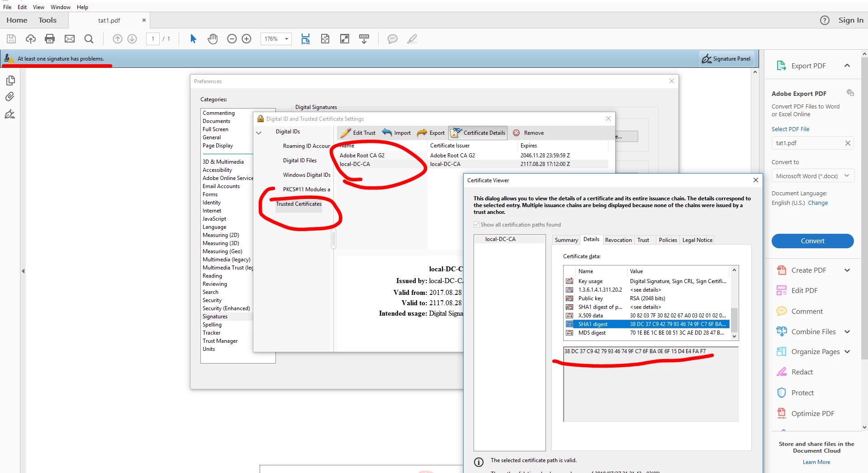Viewport: 868px width, 473px height.
Task: Click Learn More link for Document Cloud
Action: (x=816, y=462)
